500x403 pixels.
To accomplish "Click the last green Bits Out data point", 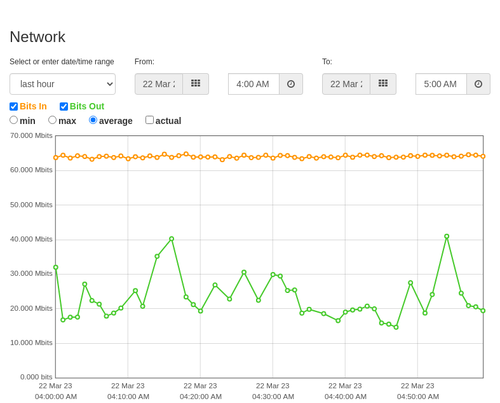I will point(483,311).
